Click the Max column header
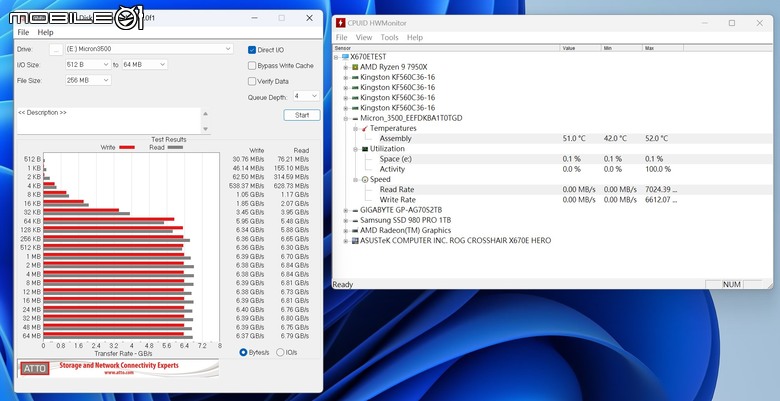Viewport: 780px width, 401px height. tap(663, 48)
